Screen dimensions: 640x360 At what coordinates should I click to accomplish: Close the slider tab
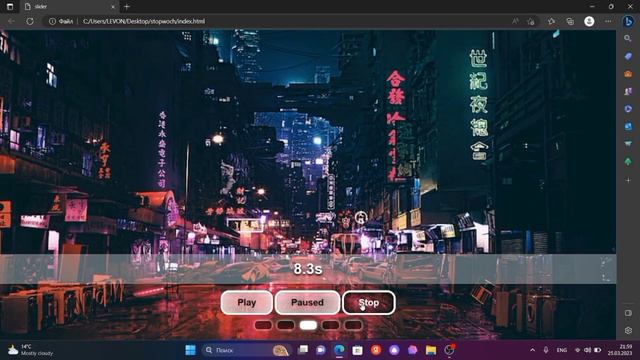pyautogui.click(x=113, y=7)
